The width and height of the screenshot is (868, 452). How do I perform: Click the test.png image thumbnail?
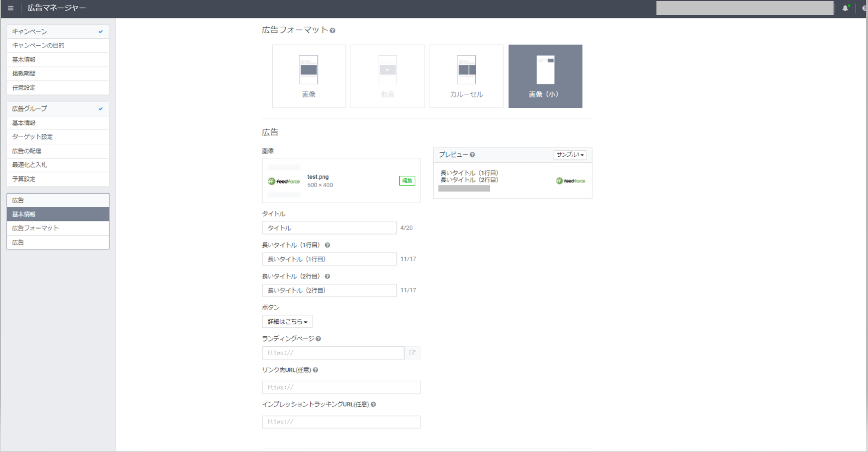pyautogui.click(x=284, y=181)
